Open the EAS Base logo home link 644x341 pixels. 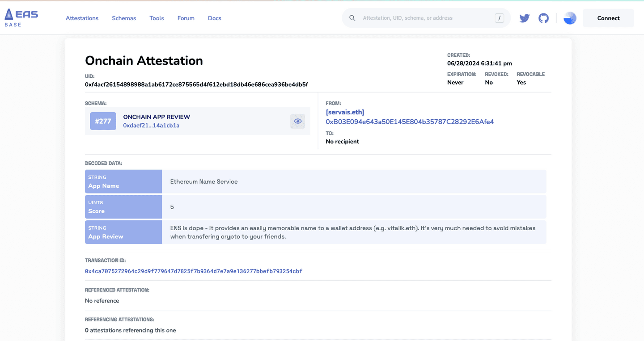(21, 18)
